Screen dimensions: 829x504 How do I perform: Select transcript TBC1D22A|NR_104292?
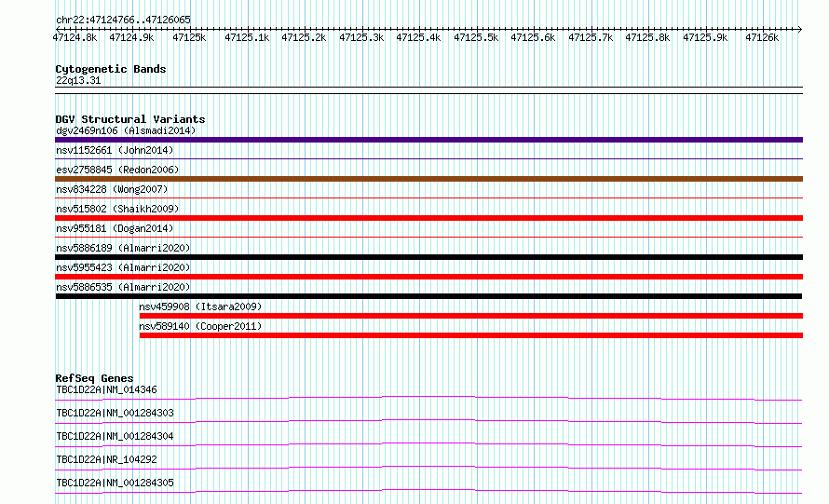[107, 459]
